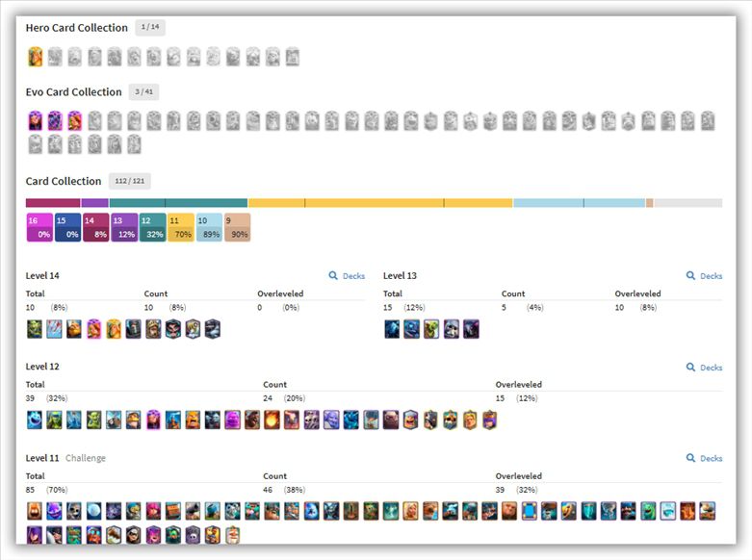This screenshot has height=560, width=752.
Task: Select the level 15 0% chip
Action: [68, 227]
